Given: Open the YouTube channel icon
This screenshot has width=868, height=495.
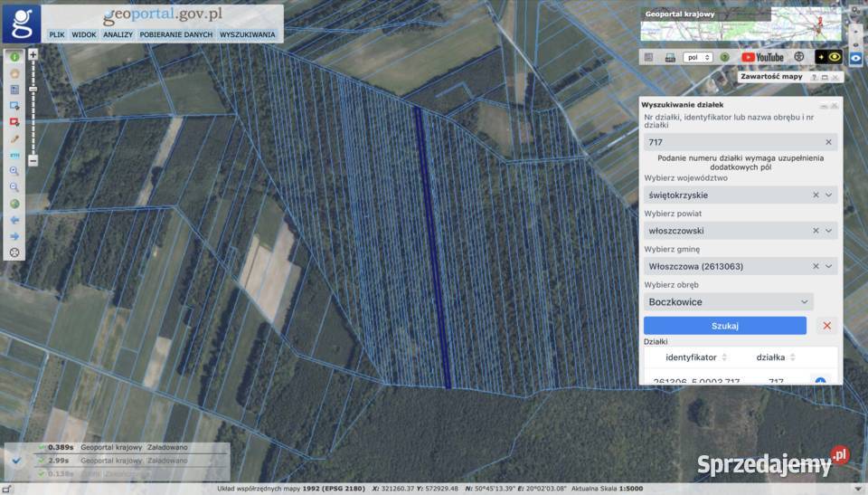Looking at the screenshot, I should tap(762, 57).
